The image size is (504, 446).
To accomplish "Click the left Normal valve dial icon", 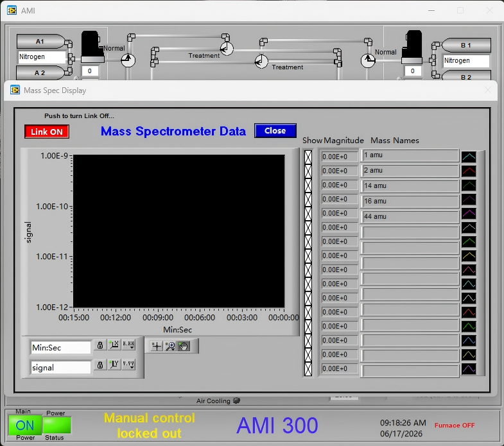I will tap(128, 60).
